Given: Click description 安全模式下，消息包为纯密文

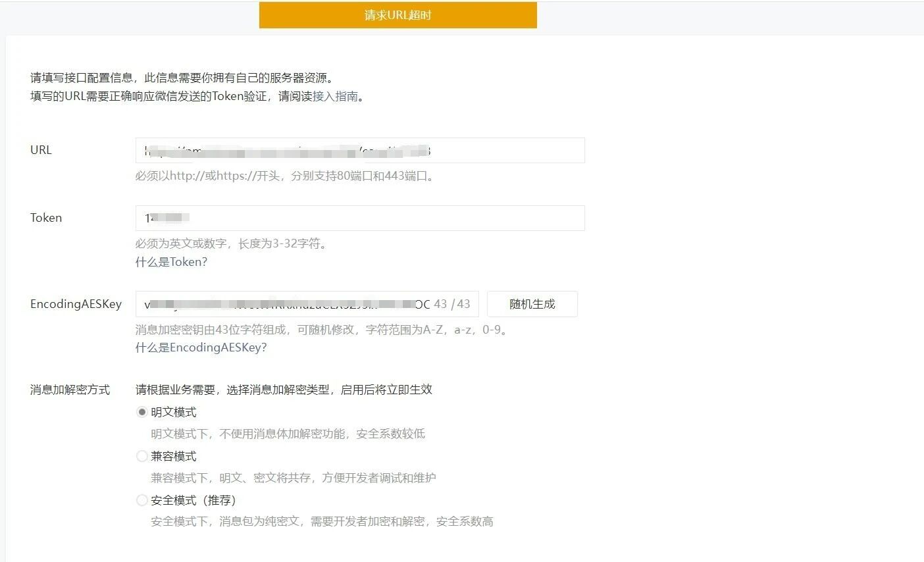Looking at the screenshot, I should 322,522.
